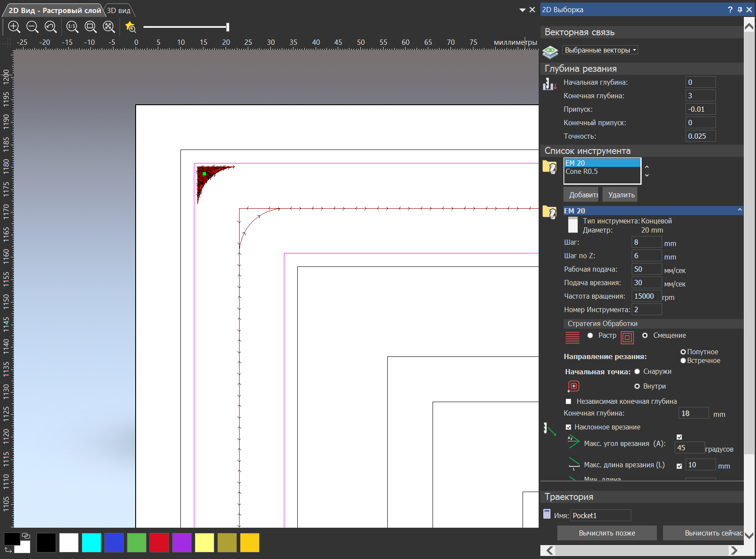Click the star highlight search icon
The image size is (756, 559).
click(x=130, y=27)
